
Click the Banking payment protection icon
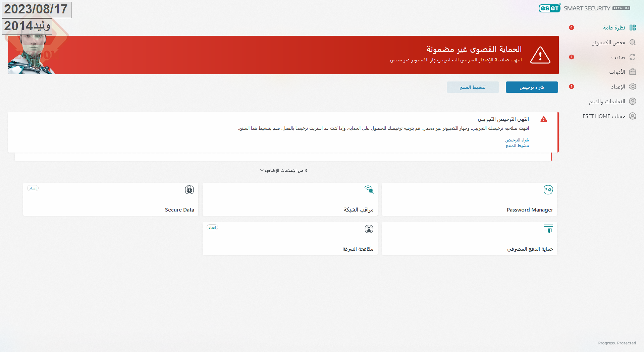pos(548,229)
